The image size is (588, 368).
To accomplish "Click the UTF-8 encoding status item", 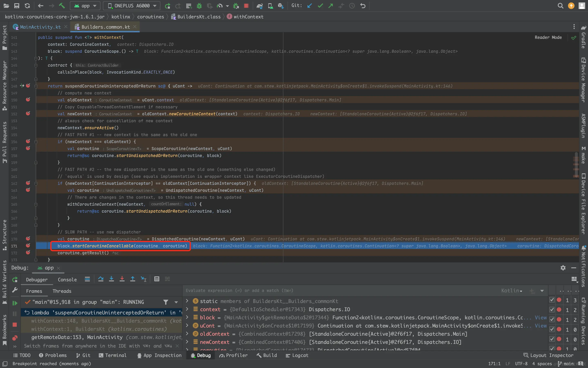I will pos(521,364).
